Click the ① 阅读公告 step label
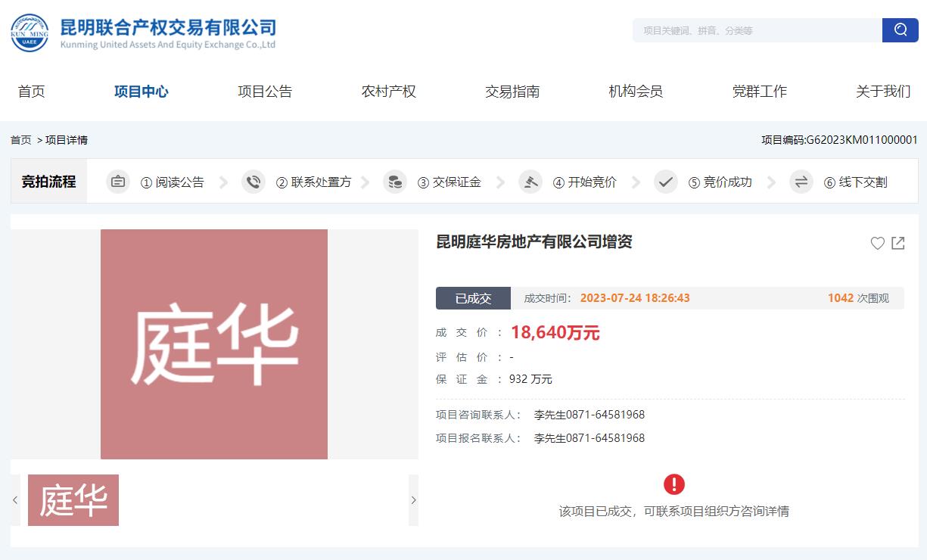The image size is (927, 560). click(173, 182)
